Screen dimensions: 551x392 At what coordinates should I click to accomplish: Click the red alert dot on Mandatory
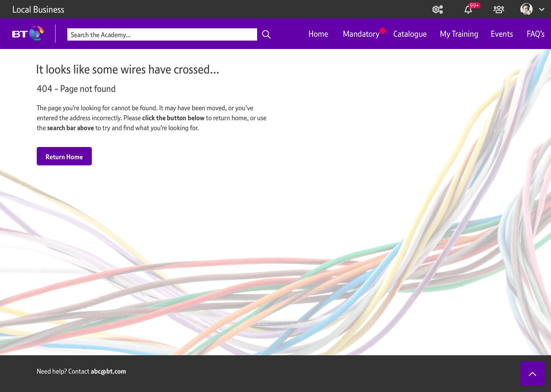pos(383,31)
